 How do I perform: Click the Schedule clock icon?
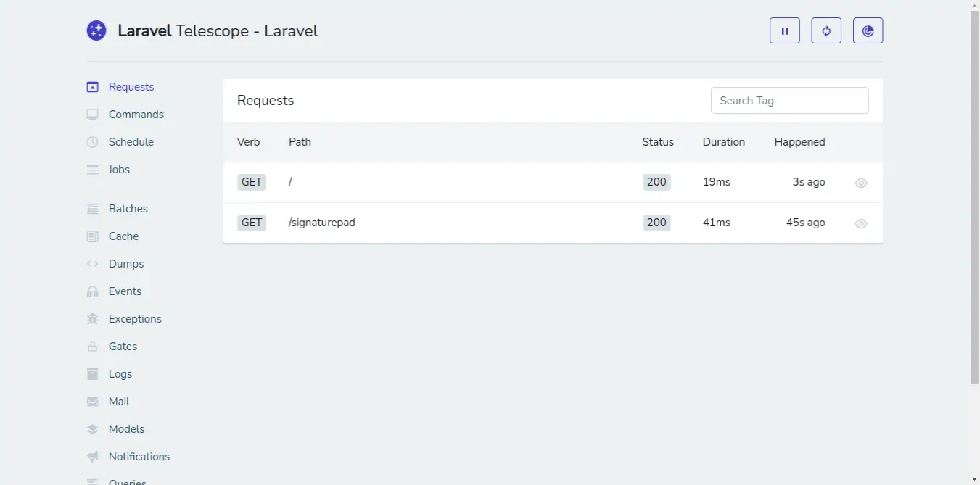[x=92, y=142]
